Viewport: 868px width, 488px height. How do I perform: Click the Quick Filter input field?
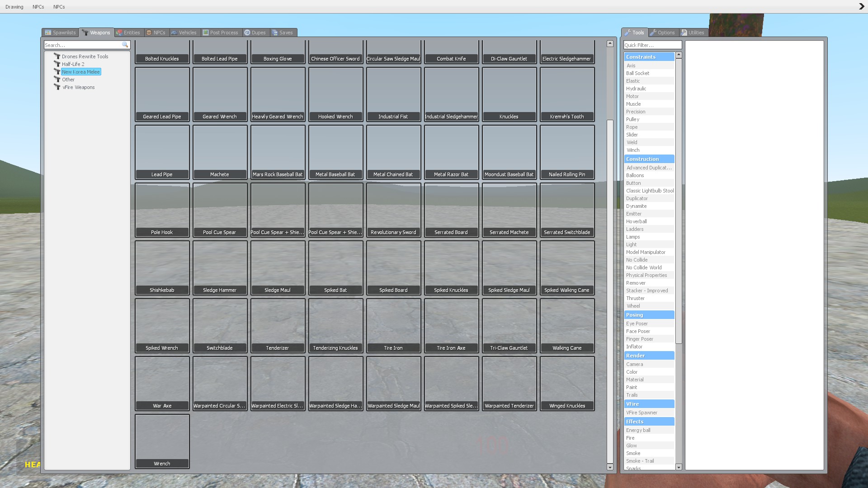(652, 45)
